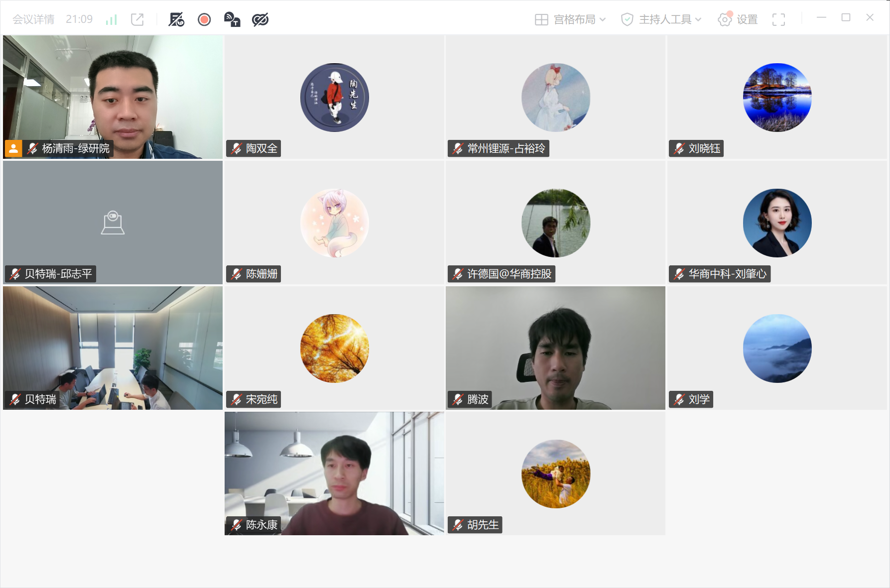
Task: Click muted mic icon next to 刘晓钰
Action: [679, 148]
